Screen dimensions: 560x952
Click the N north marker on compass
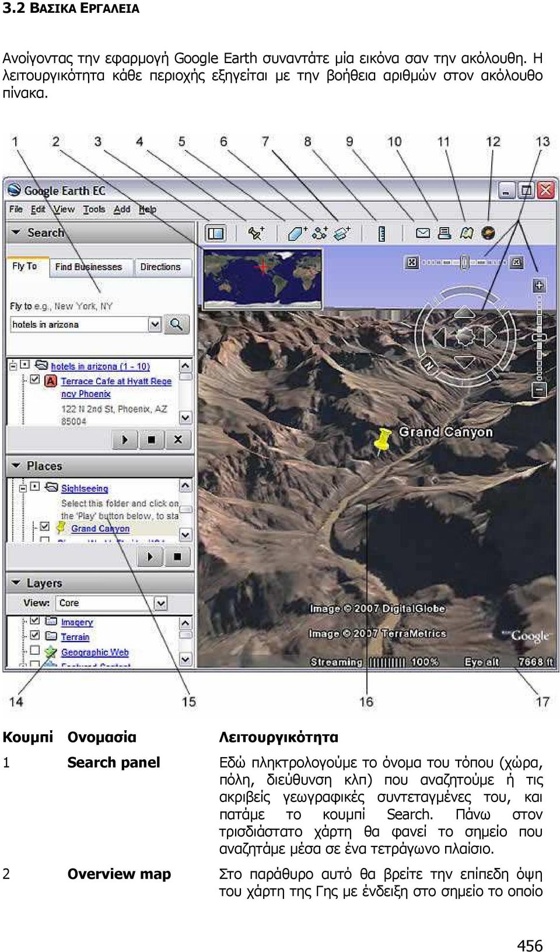pos(429,366)
